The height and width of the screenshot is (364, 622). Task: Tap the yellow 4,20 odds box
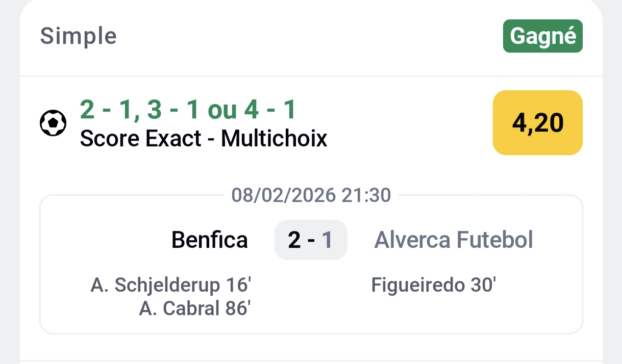coord(537,123)
